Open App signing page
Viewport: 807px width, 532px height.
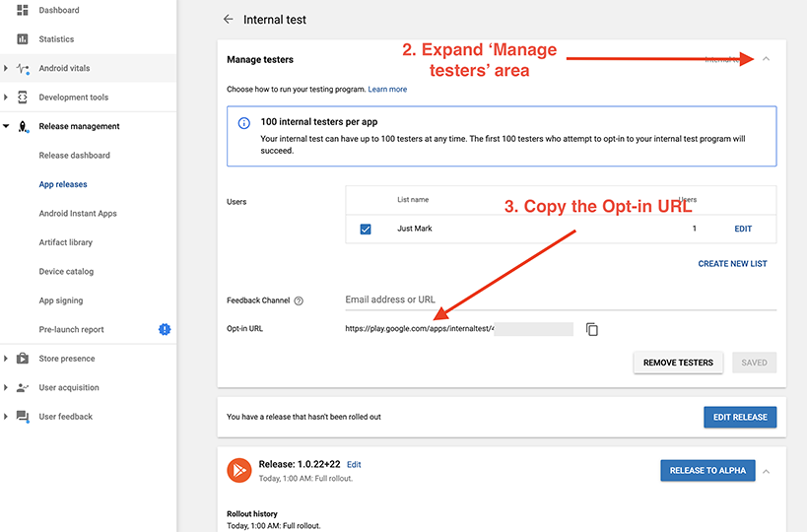pos(61,300)
